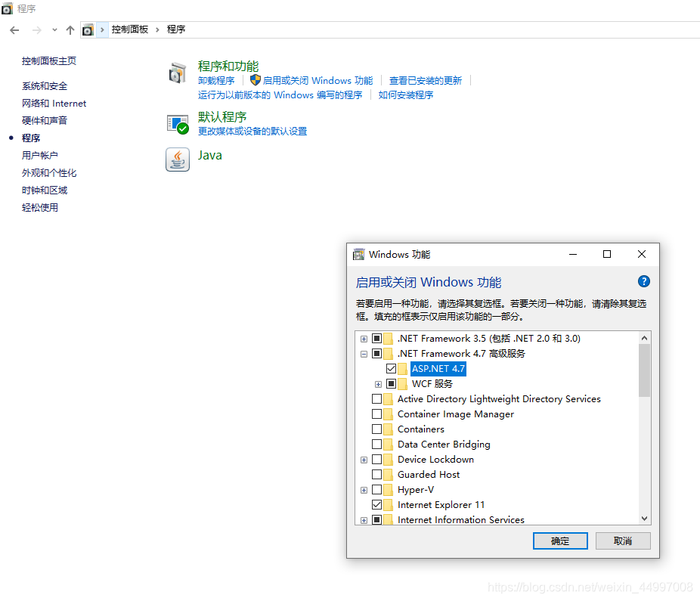Viewport: 700px width, 601px height.
Task: Click the address bar control panel icon
Action: click(88, 30)
